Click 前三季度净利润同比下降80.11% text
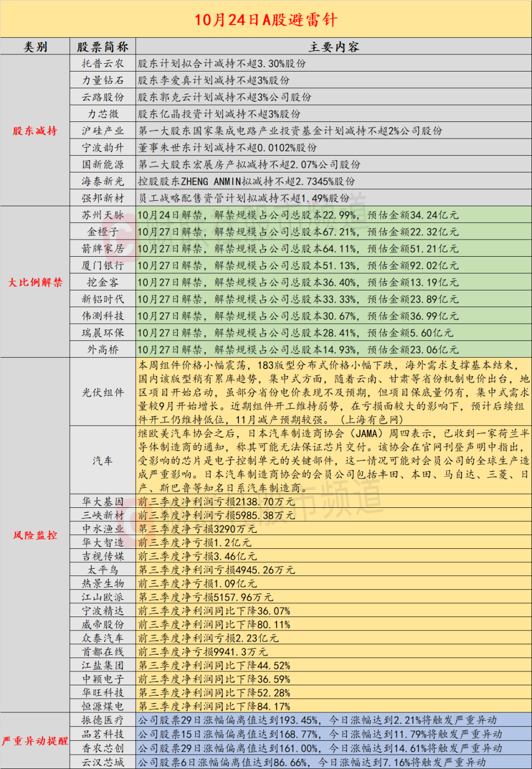Viewport: 532px width, 769px height. (x=214, y=624)
